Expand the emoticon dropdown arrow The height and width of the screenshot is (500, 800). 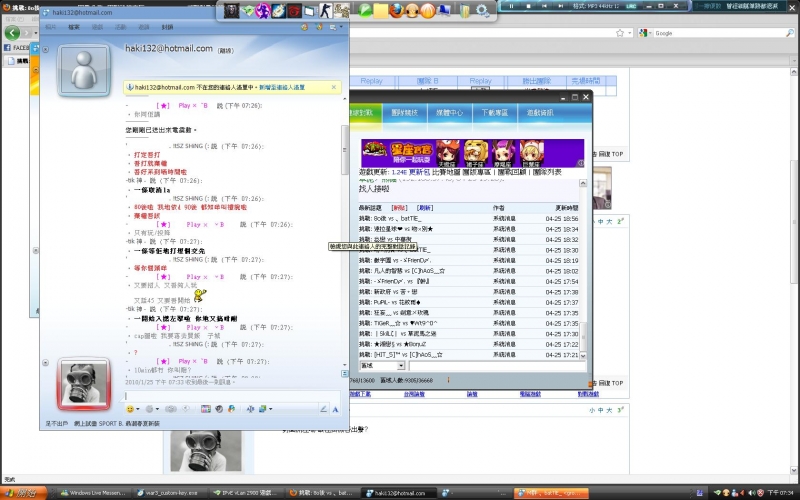point(140,409)
